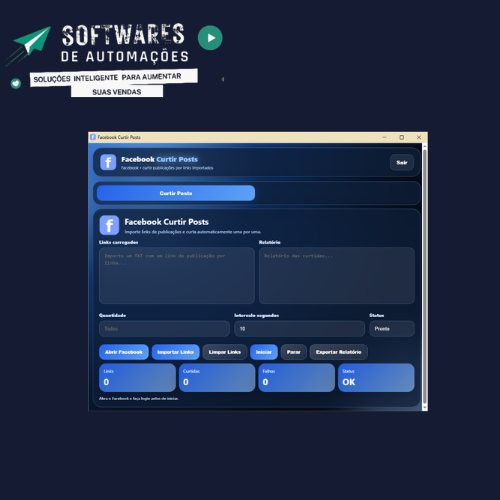This screenshot has width=500, height=500.
Task: Stop the process with Parar button
Action: tap(294, 352)
